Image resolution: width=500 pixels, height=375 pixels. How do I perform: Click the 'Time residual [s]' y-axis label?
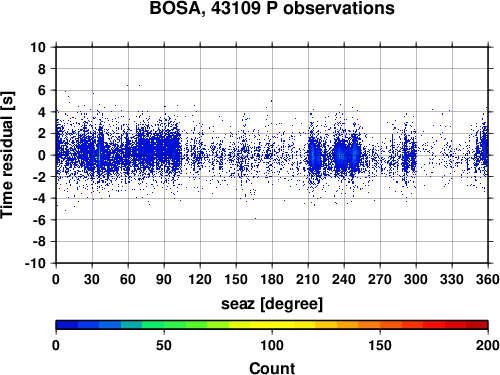click(7, 155)
